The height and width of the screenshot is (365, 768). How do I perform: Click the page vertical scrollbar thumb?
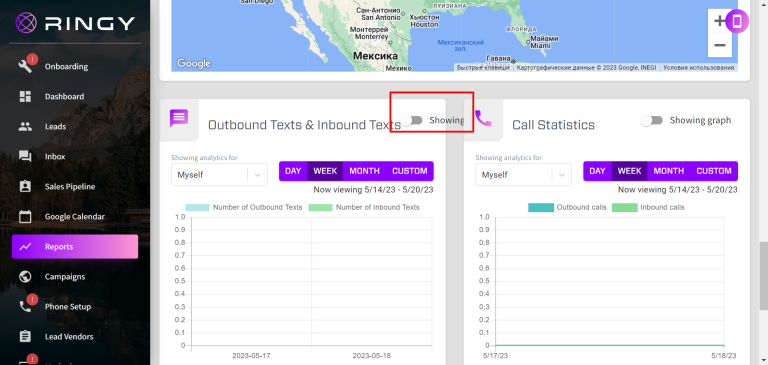tap(764, 275)
